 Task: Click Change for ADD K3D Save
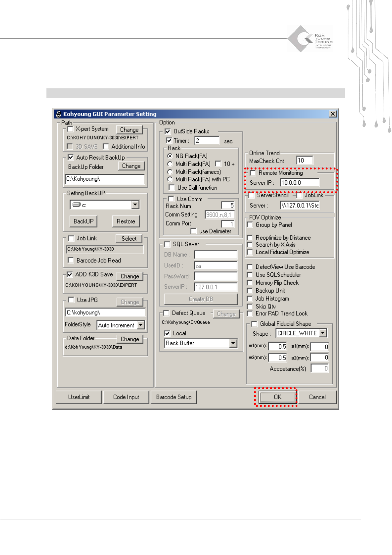point(130,276)
